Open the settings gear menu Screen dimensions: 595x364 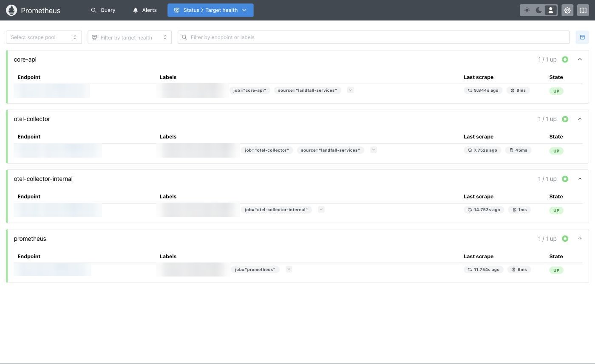point(567,10)
